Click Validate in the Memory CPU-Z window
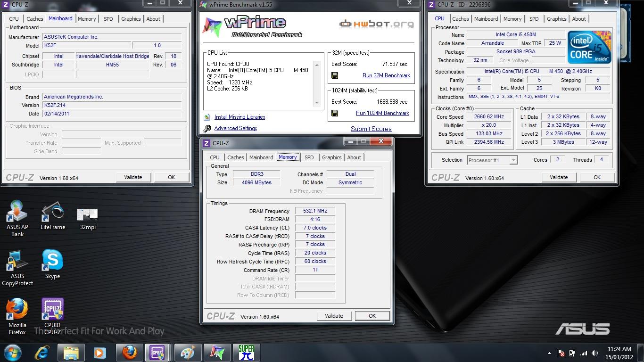This screenshot has width=644, height=362. tap(334, 316)
